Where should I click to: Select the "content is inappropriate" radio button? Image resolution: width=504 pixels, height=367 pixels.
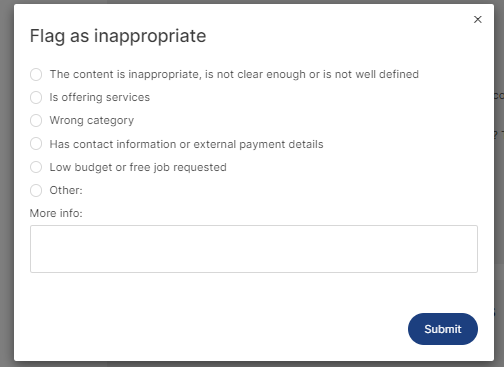[36, 74]
